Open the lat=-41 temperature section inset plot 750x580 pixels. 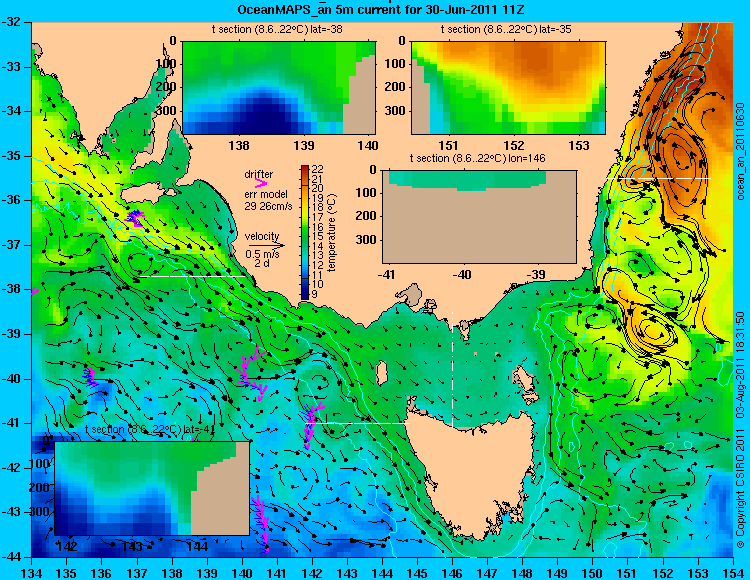coord(152,488)
